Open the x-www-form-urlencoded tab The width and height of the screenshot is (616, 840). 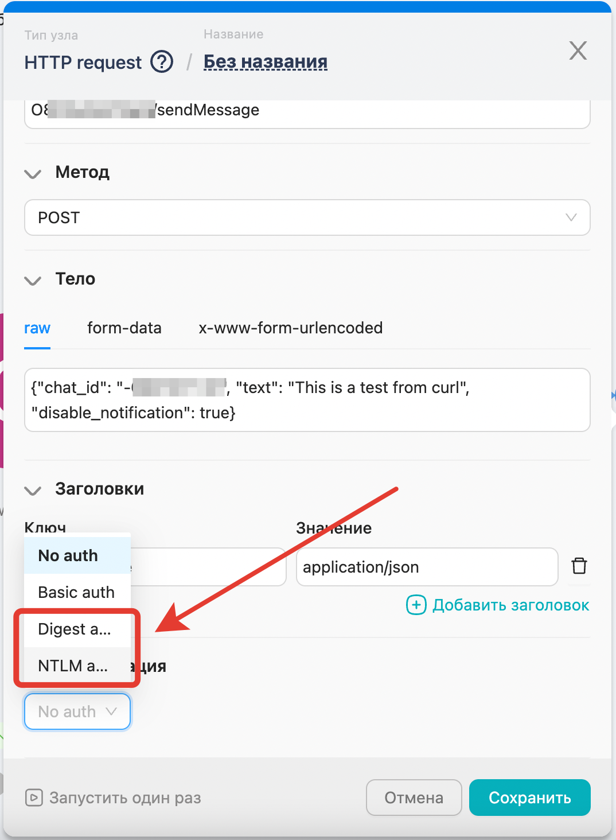[x=290, y=328]
